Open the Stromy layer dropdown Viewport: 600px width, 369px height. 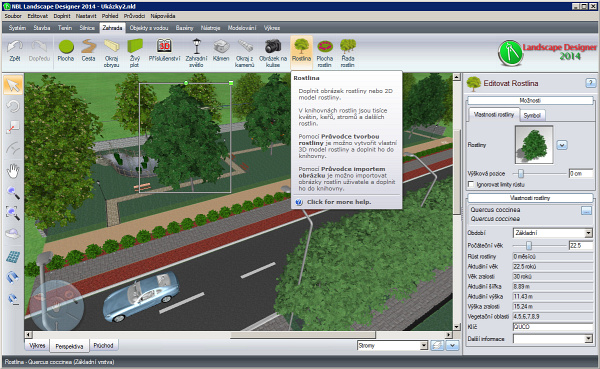click(x=424, y=346)
